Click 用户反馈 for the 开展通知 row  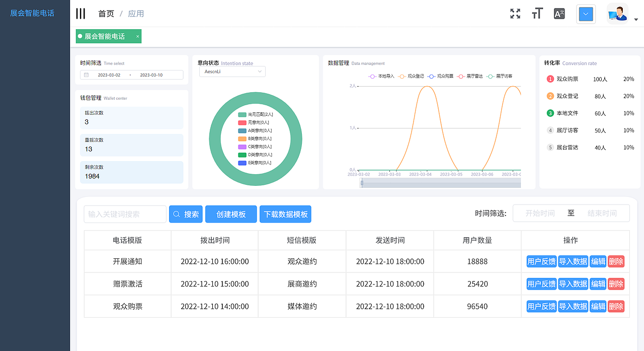coord(541,261)
